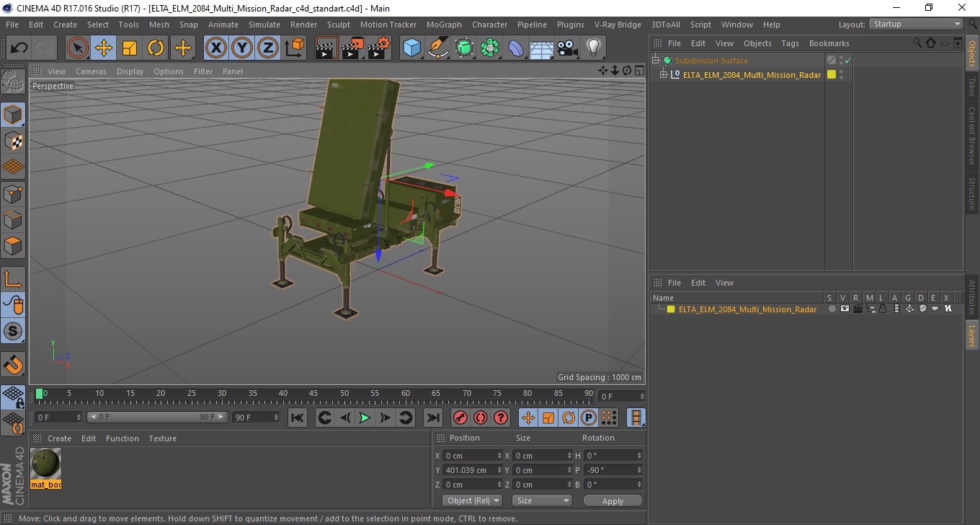Edit the Position Y 401.039 cm field
The width and height of the screenshot is (980, 525).
pyautogui.click(x=468, y=470)
